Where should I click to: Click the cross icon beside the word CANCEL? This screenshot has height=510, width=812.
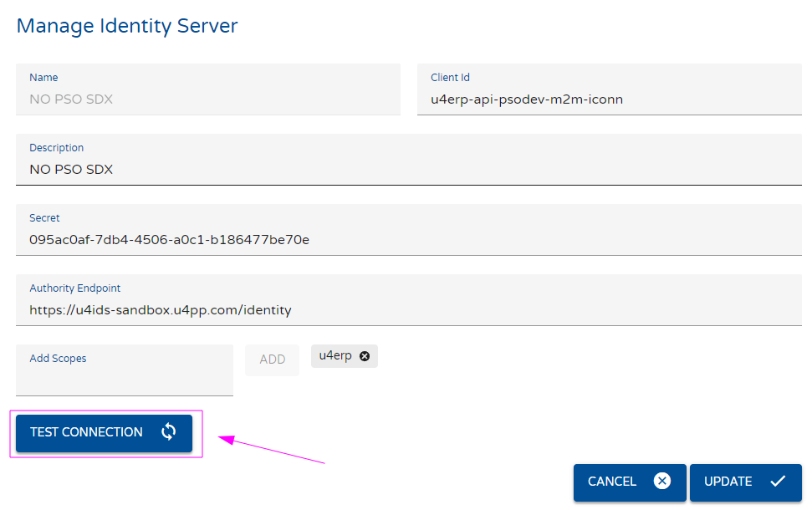pos(661,482)
